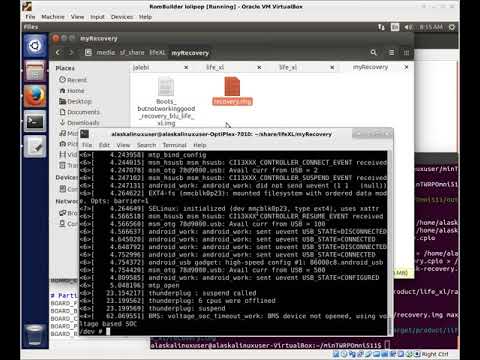Image resolution: width=480 pixels, height=360 pixels.
Task: Open VirtualBox File menu
Action: tap(30, 17)
